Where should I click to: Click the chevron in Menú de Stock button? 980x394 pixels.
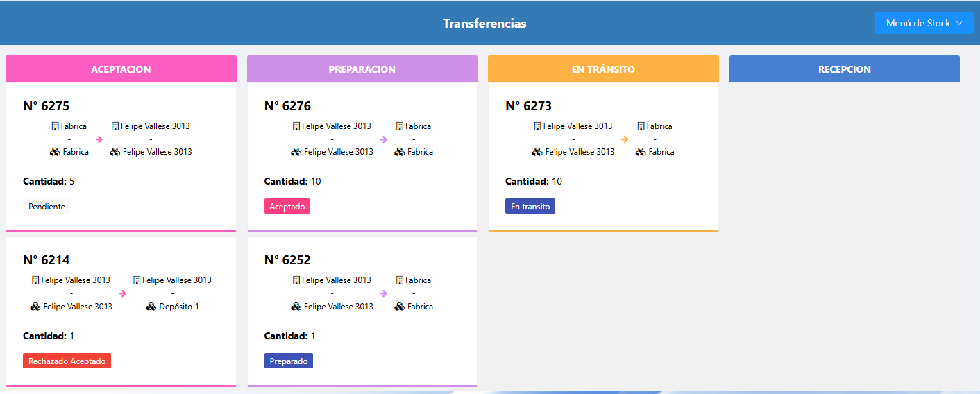[x=959, y=23]
